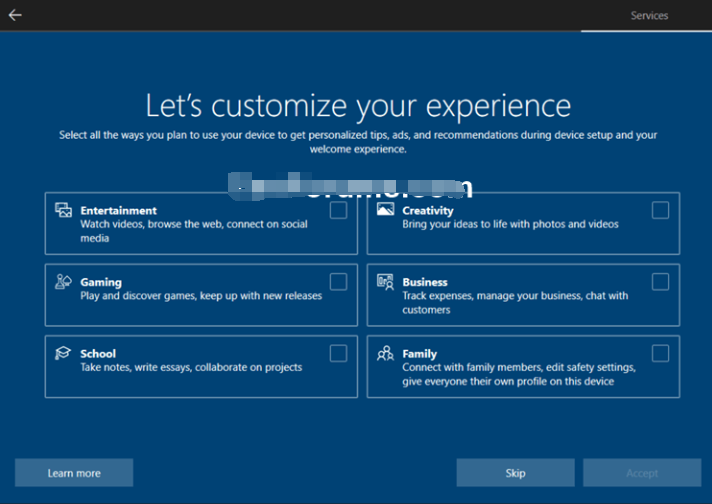Click the Creativity card description text
The height and width of the screenshot is (504, 712).
pyautogui.click(x=510, y=224)
